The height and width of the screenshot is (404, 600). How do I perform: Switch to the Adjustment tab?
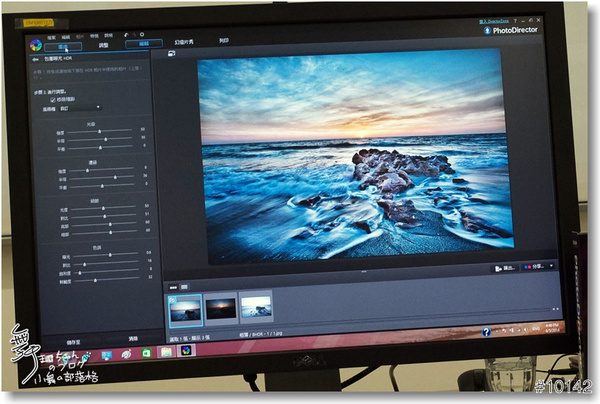[104, 46]
